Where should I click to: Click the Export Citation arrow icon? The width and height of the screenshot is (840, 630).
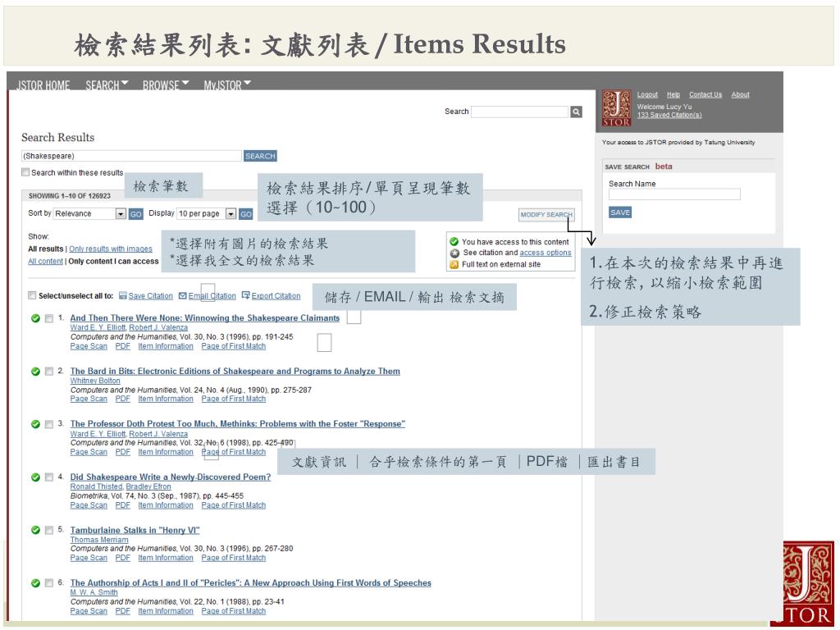(246, 295)
